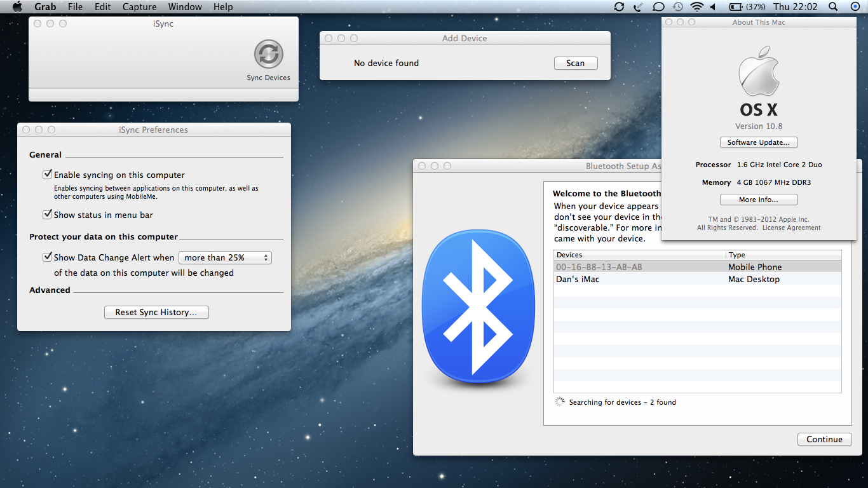The width and height of the screenshot is (868, 488).
Task: Toggle Show status in menu bar
Action: [x=47, y=214]
